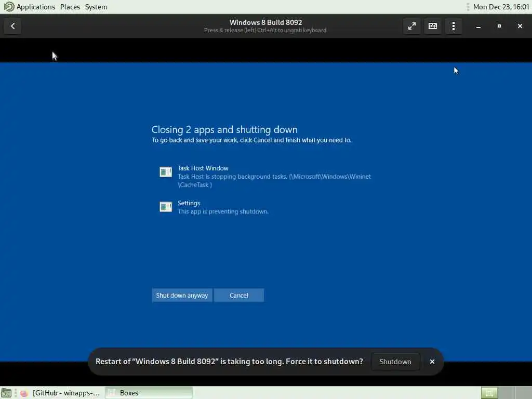
Task: Click the Windows 8 Build 8092 title
Action: tap(265, 22)
